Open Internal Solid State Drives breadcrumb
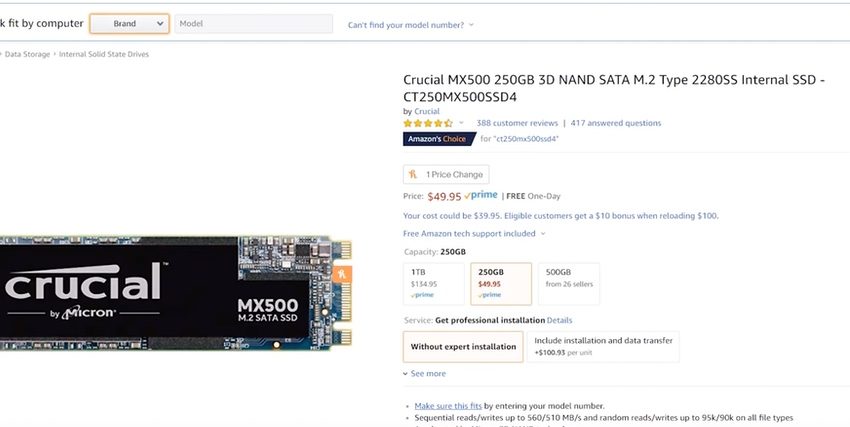The image size is (850, 427). point(104,54)
